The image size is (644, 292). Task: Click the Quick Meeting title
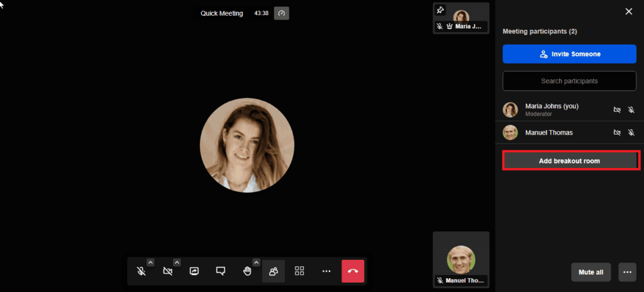pos(222,13)
